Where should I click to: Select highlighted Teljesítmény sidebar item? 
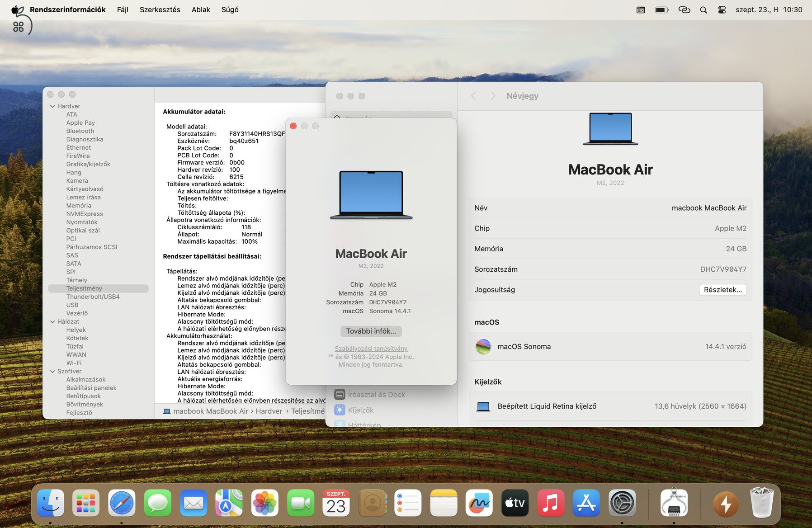point(98,288)
